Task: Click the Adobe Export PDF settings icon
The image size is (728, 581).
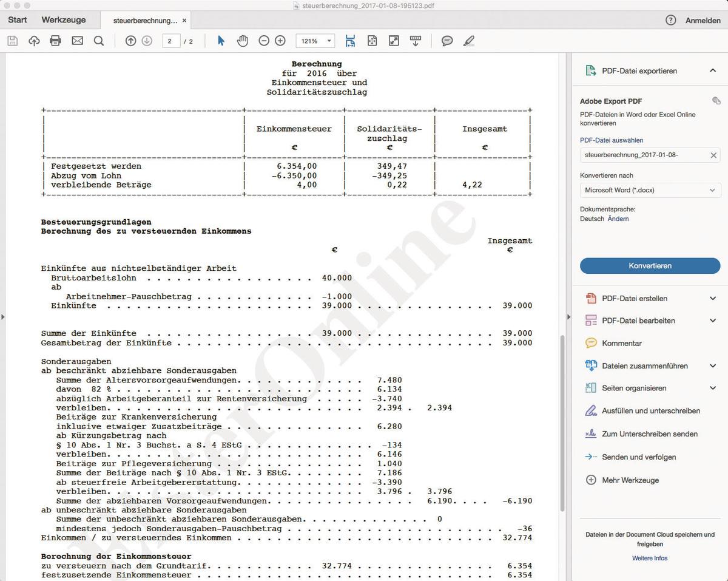Action: [x=716, y=101]
